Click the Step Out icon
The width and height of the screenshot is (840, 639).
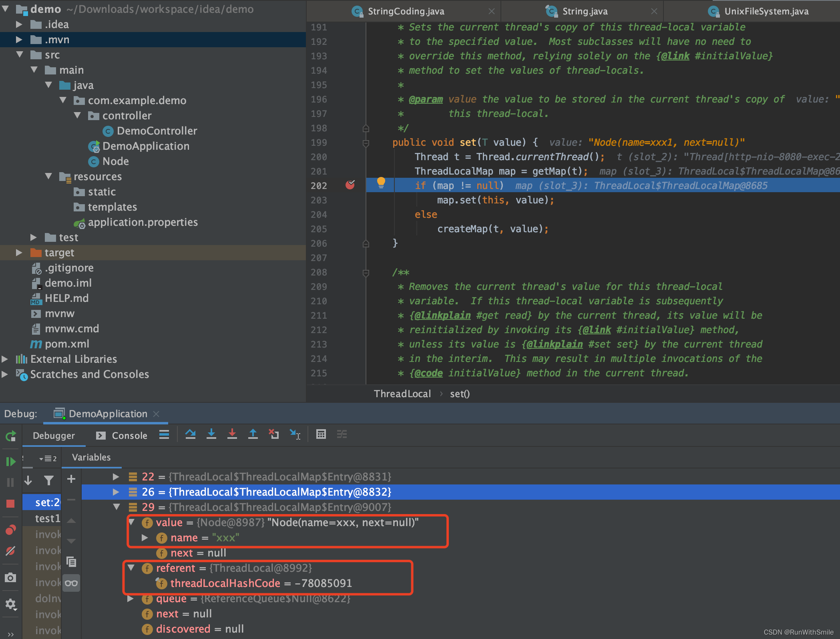[253, 434]
